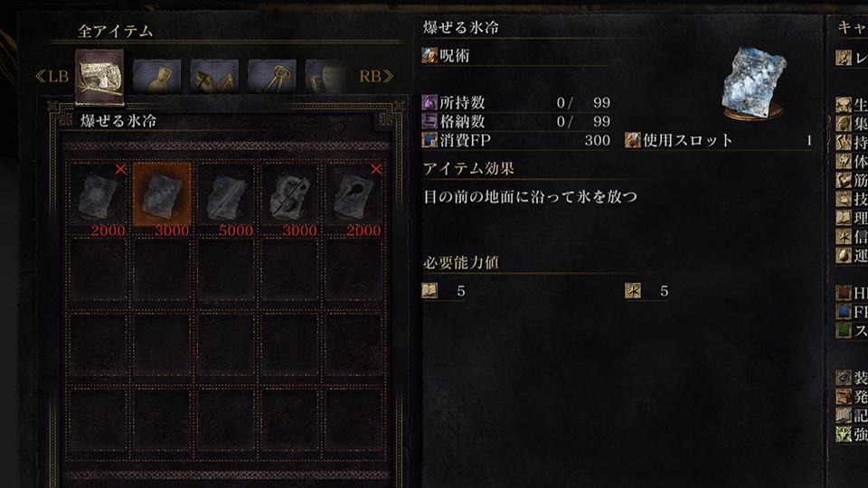The height and width of the screenshot is (488, 868).
Task: Click the 格納数 storage count icon
Action: coord(429,121)
